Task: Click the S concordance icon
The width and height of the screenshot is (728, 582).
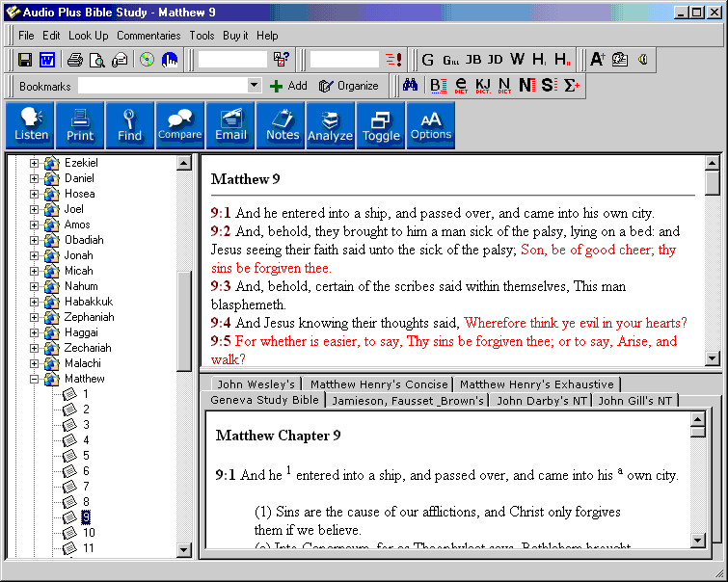Action: point(549,86)
